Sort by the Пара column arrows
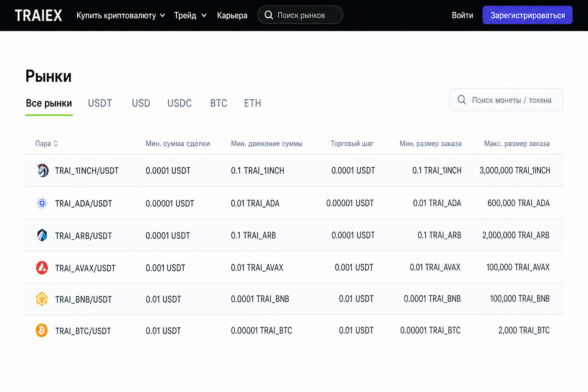Viewport: 588px width, 392px height. pyautogui.click(x=56, y=144)
